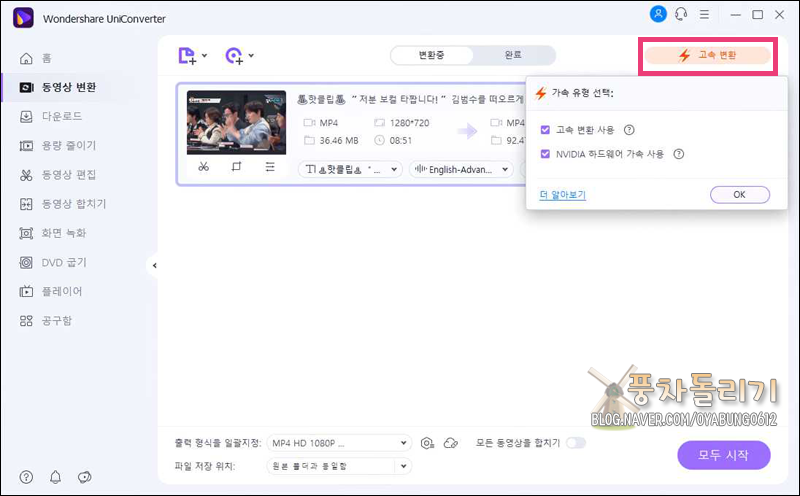Open 동영상 편집 editor section
This screenshot has height=496, width=800.
point(57,175)
